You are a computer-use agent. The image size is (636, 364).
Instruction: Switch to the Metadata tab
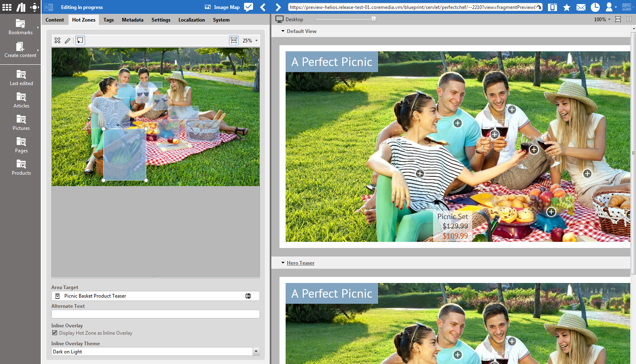(132, 20)
